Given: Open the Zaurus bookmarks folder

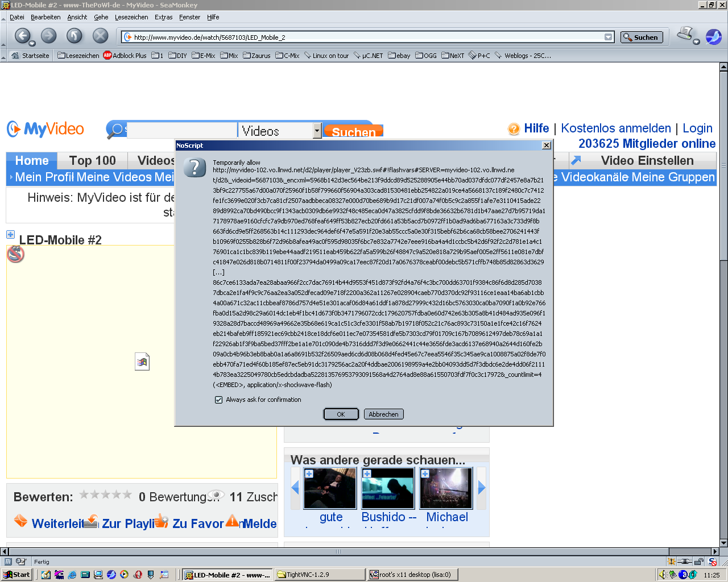Looking at the screenshot, I should (257, 56).
